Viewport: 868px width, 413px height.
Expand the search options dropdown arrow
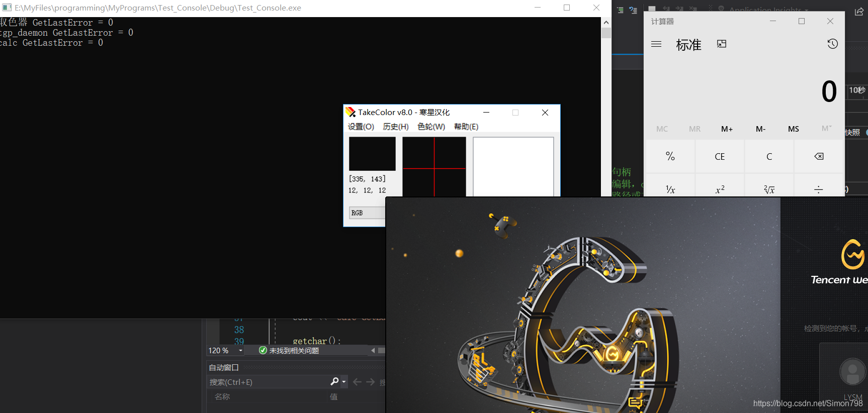(344, 382)
